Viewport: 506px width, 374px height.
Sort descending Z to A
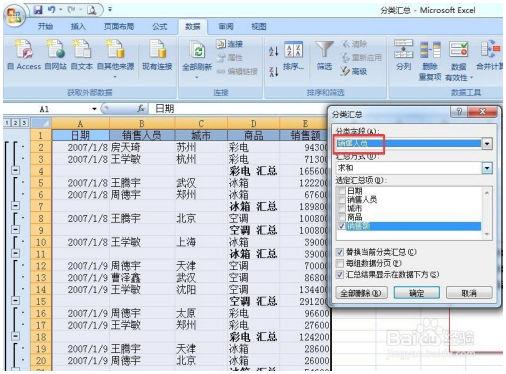pyautogui.click(x=273, y=71)
